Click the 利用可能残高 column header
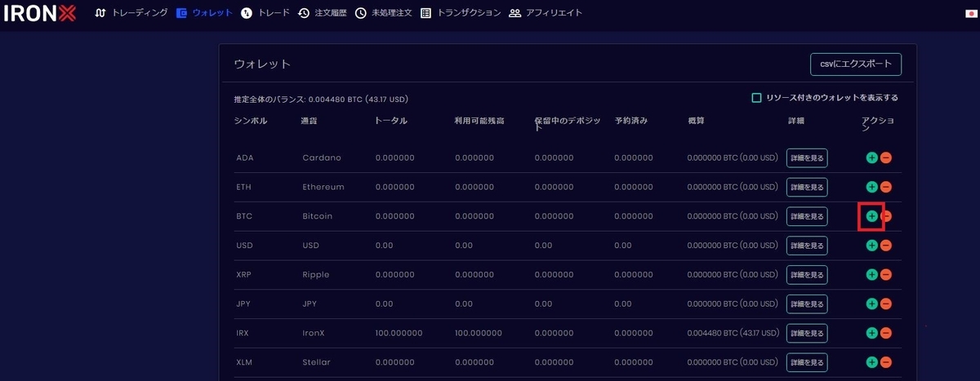Viewport: 980px width, 381px height. [x=479, y=121]
